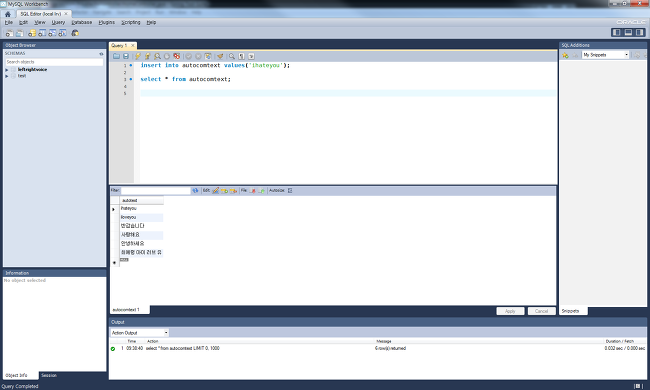
Task: Open the File menu
Action: [x=9, y=22]
